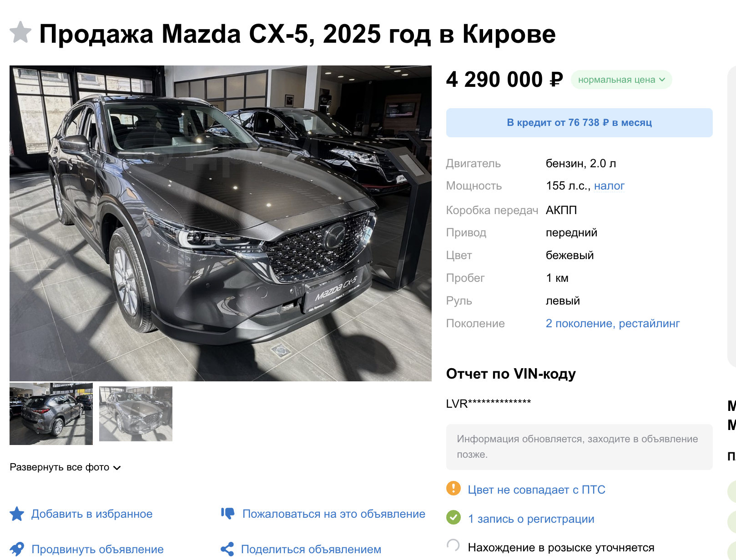Image resolution: width=736 pixels, height=560 pixels.
Task: Open '1 запись о регистрации' link
Action: pyautogui.click(x=531, y=519)
